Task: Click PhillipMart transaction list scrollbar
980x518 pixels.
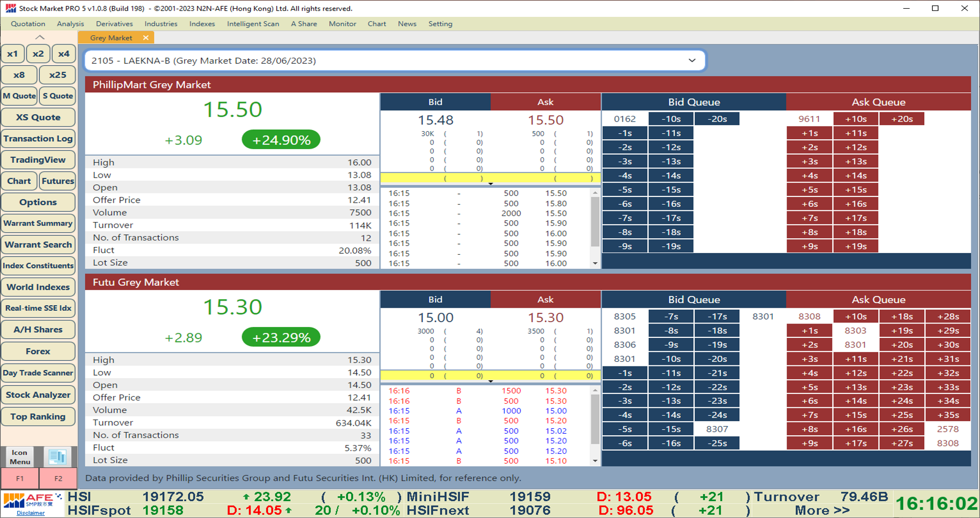Action: click(595, 221)
